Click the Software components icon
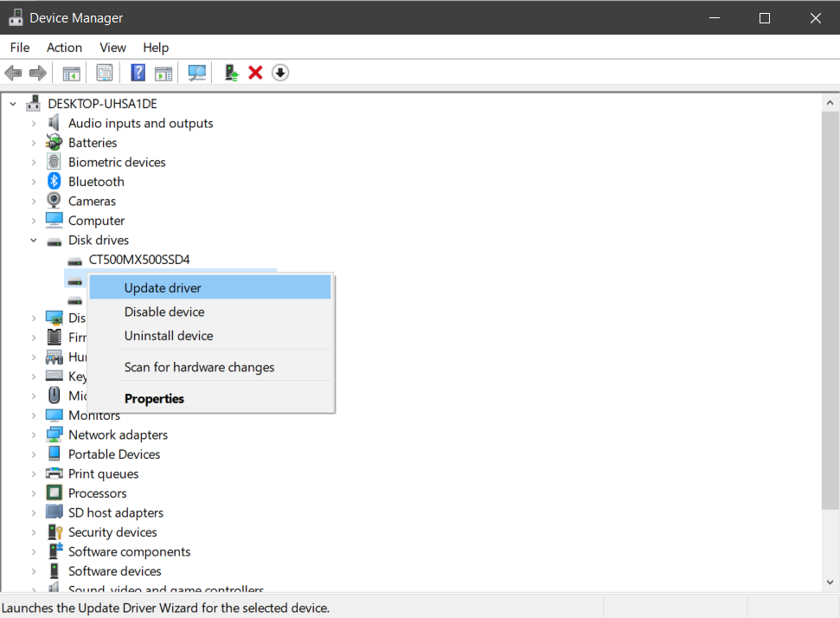 [x=55, y=551]
